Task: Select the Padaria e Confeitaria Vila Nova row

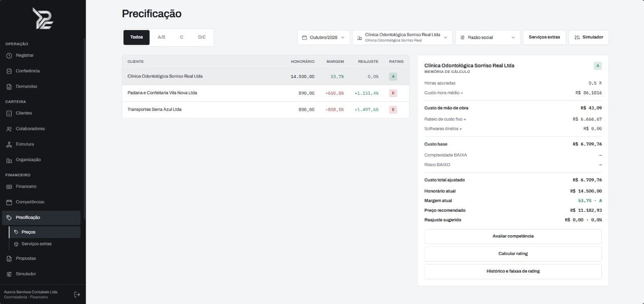Action: pos(265,93)
